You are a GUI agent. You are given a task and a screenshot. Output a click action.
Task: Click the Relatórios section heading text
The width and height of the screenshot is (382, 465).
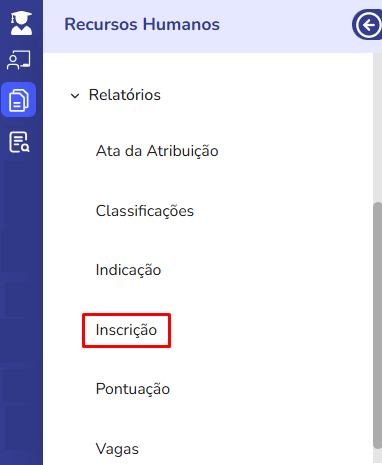(x=125, y=95)
